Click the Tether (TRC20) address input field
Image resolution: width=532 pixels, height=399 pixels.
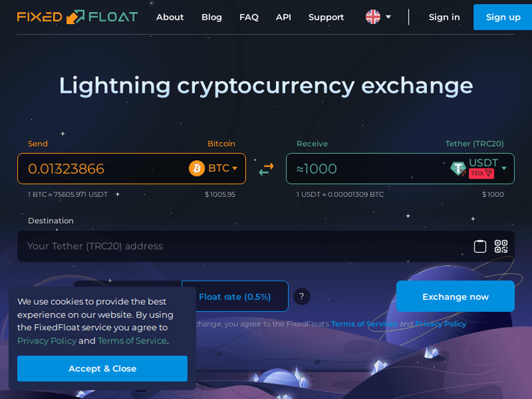[241, 247]
